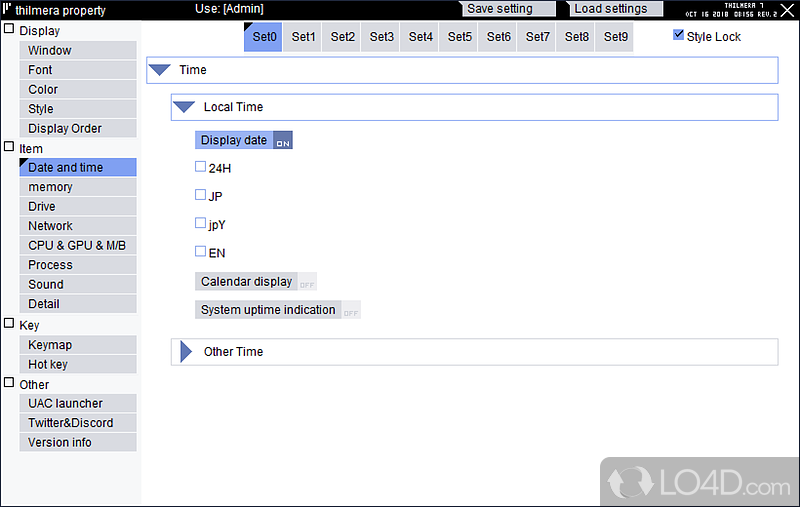Viewport: 800px width, 507px height.
Task: Open the Style settings page
Action: pyautogui.click(x=78, y=109)
